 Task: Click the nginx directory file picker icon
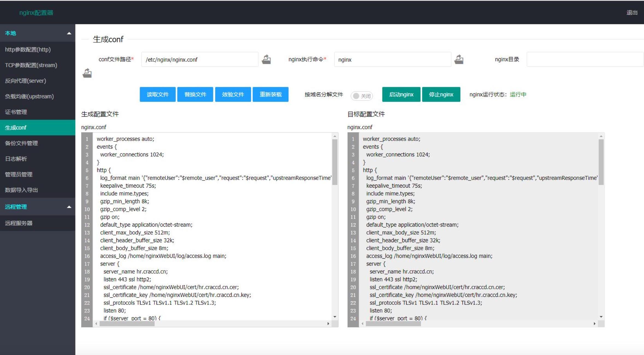(87, 73)
